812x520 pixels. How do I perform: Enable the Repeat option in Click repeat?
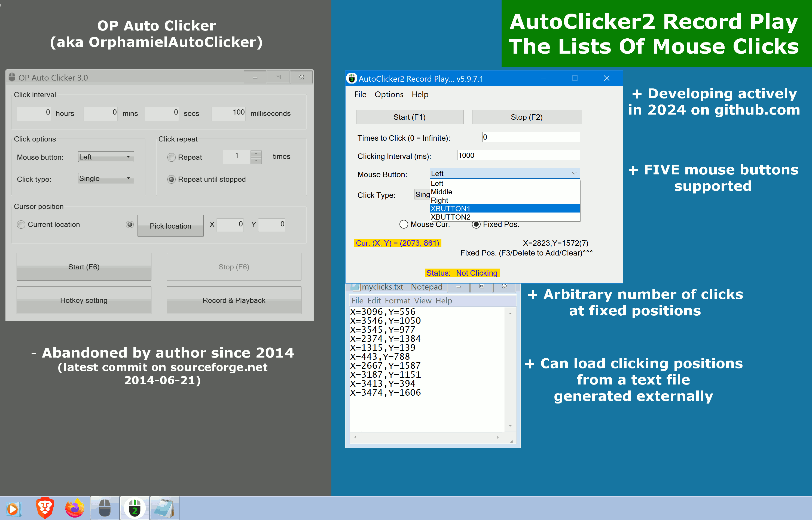(x=171, y=157)
